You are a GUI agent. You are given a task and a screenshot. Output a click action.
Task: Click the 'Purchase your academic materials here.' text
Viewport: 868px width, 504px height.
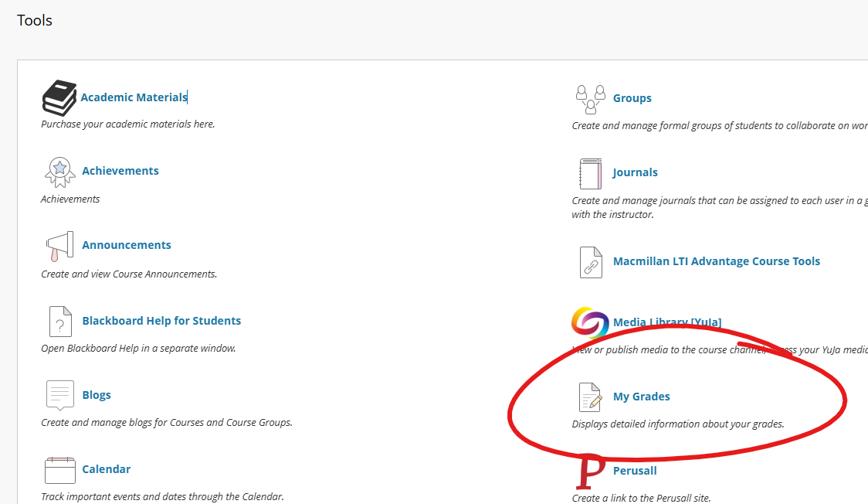point(128,124)
